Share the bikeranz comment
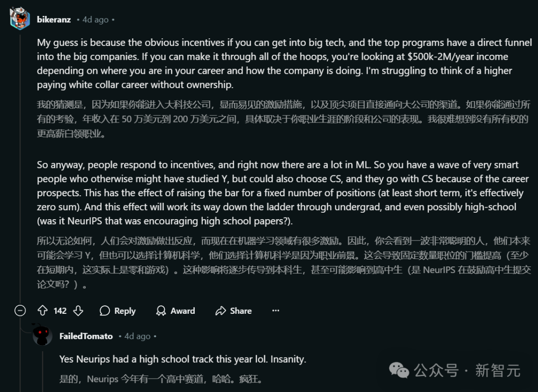Viewport: 538px width, 392px height. 233,311
